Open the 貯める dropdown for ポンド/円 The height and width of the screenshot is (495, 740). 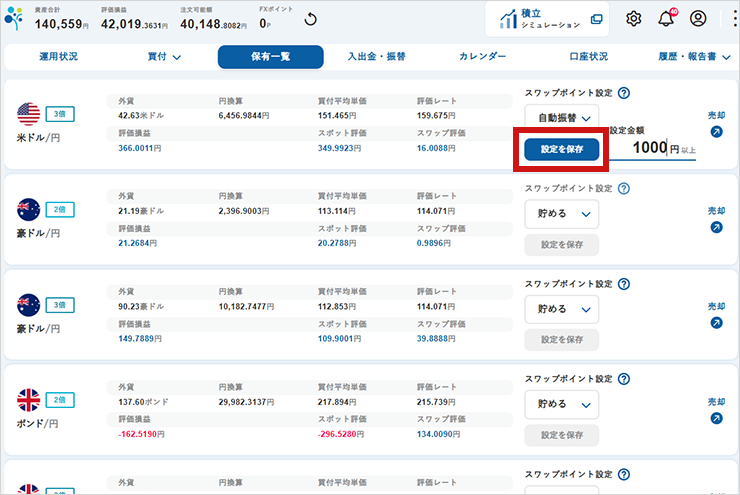point(562,404)
